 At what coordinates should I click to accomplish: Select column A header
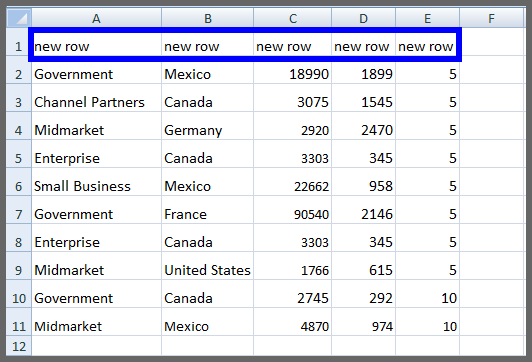[x=96, y=18]
